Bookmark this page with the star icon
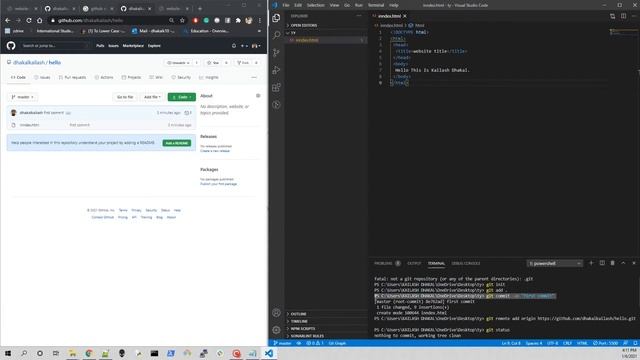The height and width of the screenshot is (360, 640). point(182,20)
